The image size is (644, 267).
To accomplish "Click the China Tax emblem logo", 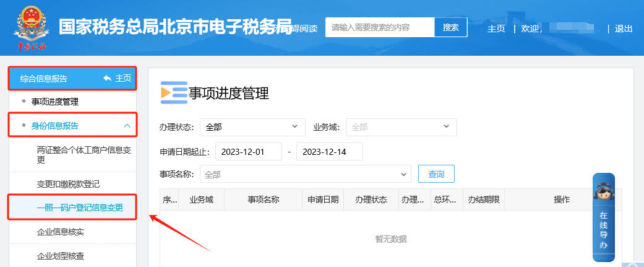I will click(30, 27).
